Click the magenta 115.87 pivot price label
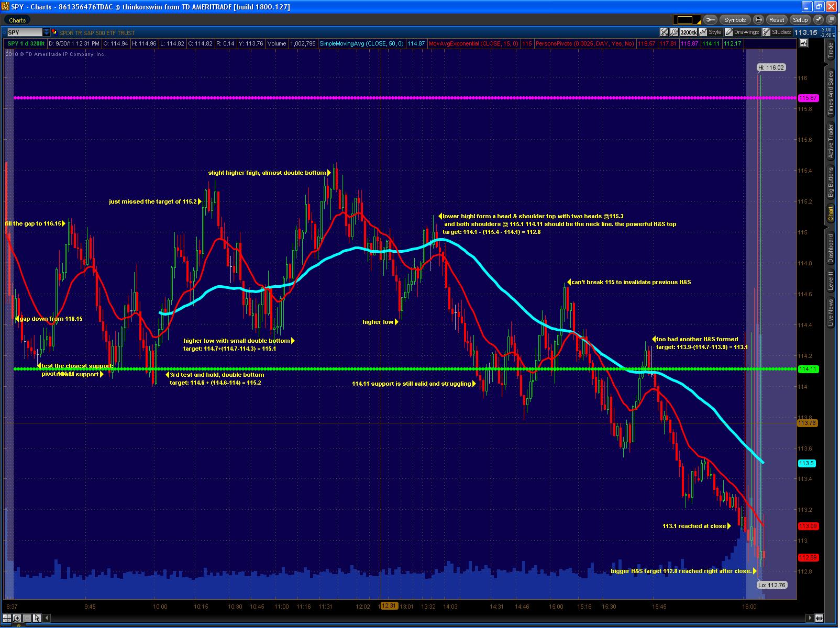This screenshot has height=628, width=840. tap(808, 98)
